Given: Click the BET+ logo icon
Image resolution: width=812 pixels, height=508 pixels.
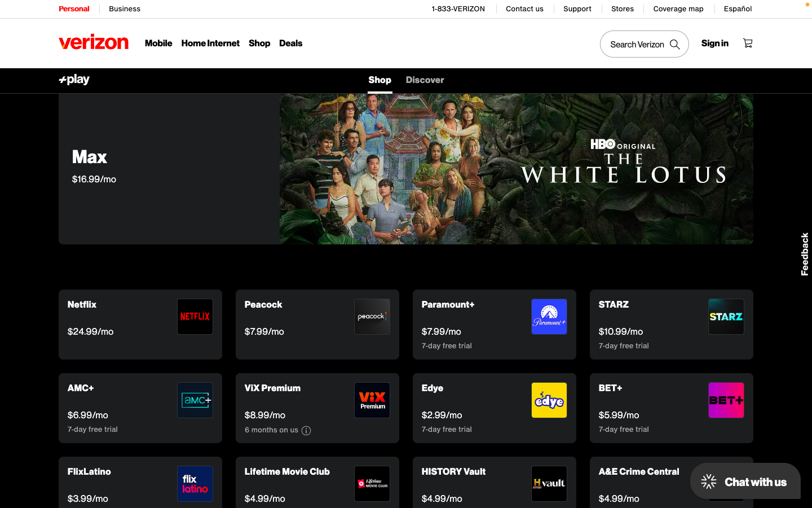Looking at the screenshot, I should tap(726, 400).
